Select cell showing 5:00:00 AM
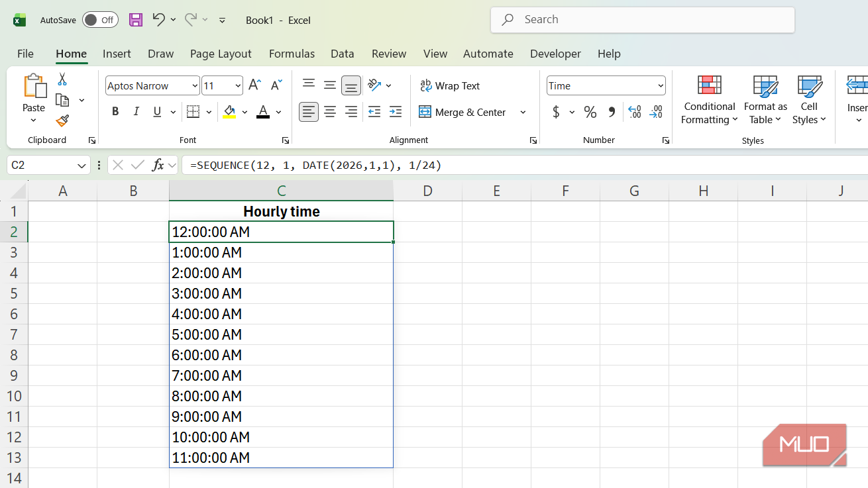This screenshot has width=868, height=488. click(x=281, y=334)
